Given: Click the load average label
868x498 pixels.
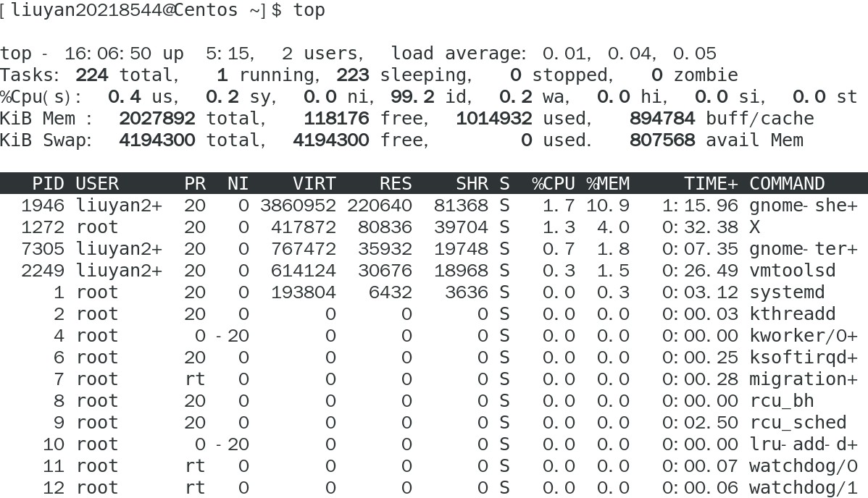Looking at the screenshot, I should [458, 54].
